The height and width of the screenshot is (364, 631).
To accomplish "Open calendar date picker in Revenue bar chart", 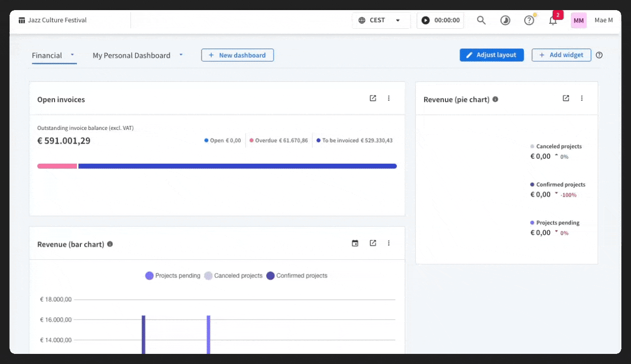I will point(355,243).
